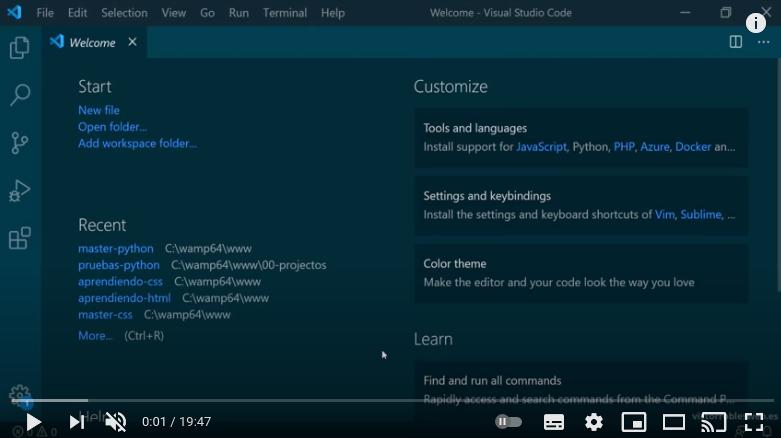This screenshot has height=438, width=781.
Task: Play the video
Action: 33,422
